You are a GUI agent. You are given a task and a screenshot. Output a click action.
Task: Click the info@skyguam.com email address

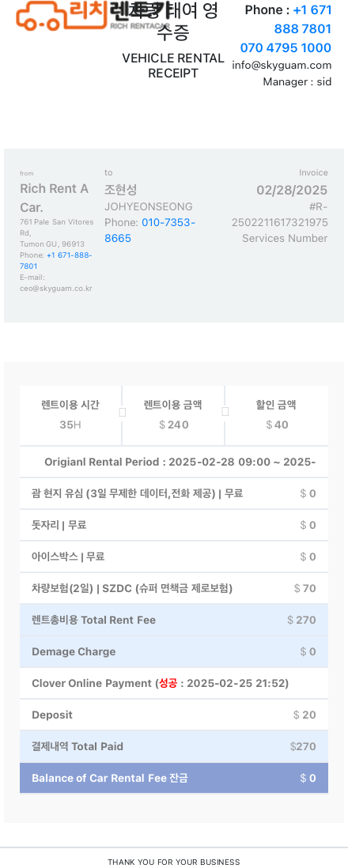pos(282,66)
